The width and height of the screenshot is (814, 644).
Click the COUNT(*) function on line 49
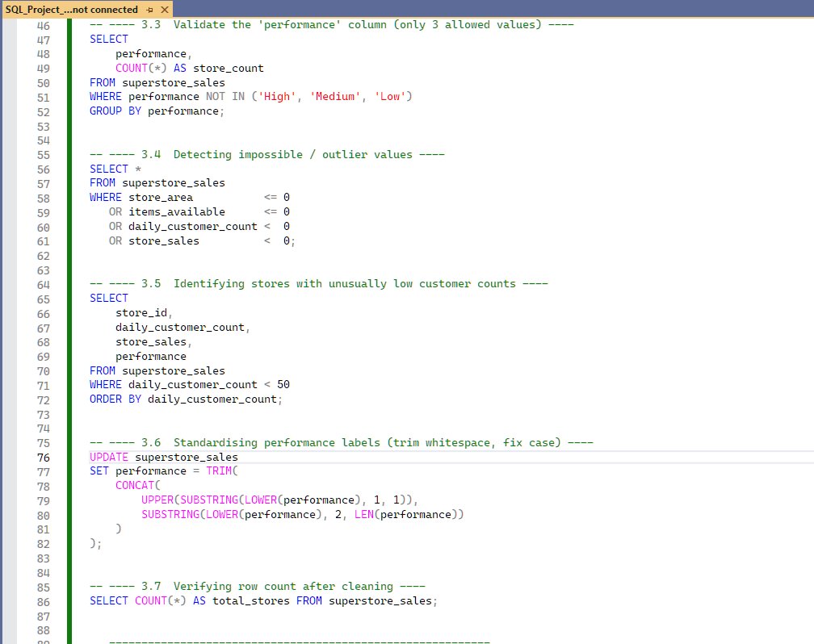(x=141, y=68)
